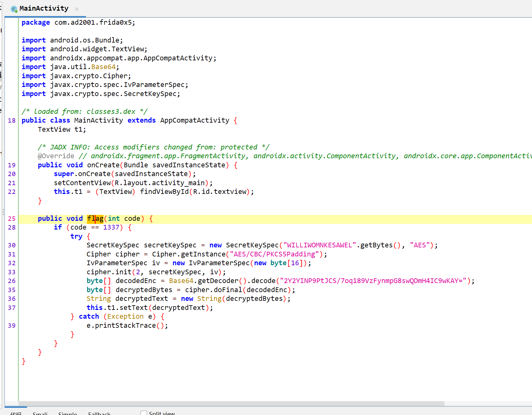This screenshot has width=532, height=415.
Task: Click the "WILLIWOMNKESAWEL" key string
Action: click(x=319, y=245)
